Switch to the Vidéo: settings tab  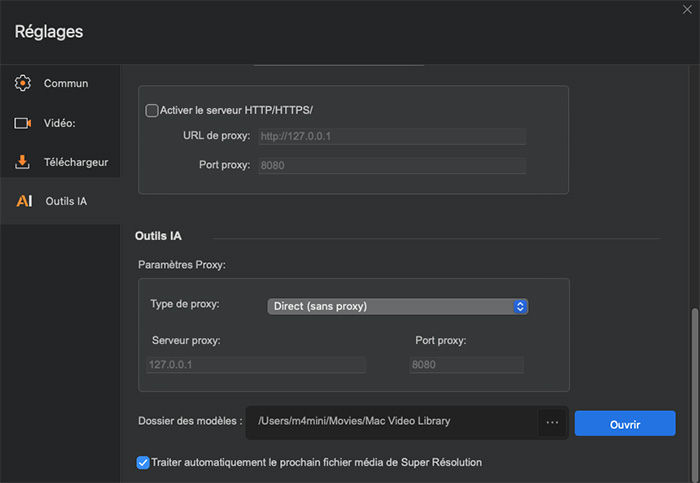tap(60, 123)
